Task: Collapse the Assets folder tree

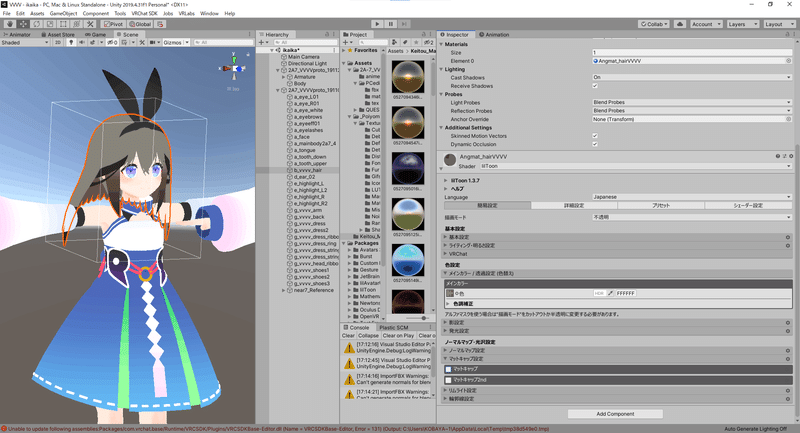Action: [x=344, y=63]
